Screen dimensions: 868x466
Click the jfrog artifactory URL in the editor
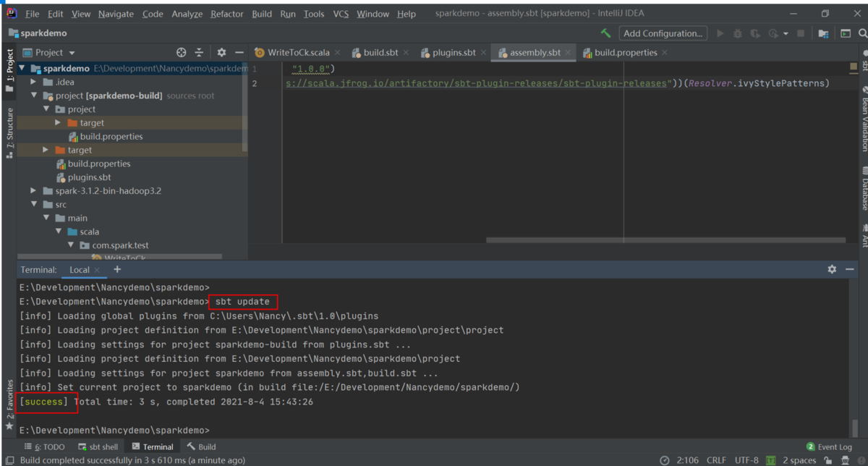(x=475, y=83)
